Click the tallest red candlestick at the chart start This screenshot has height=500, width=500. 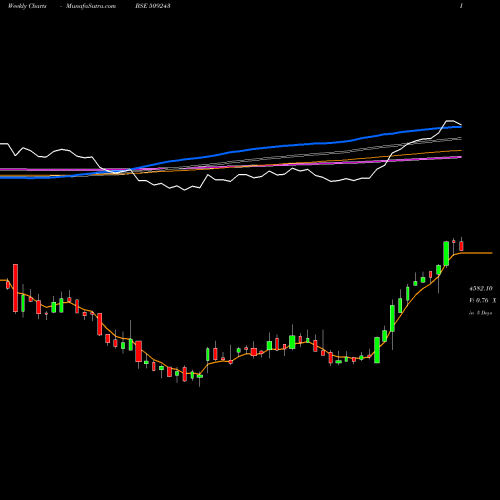[x=15, y=288]
